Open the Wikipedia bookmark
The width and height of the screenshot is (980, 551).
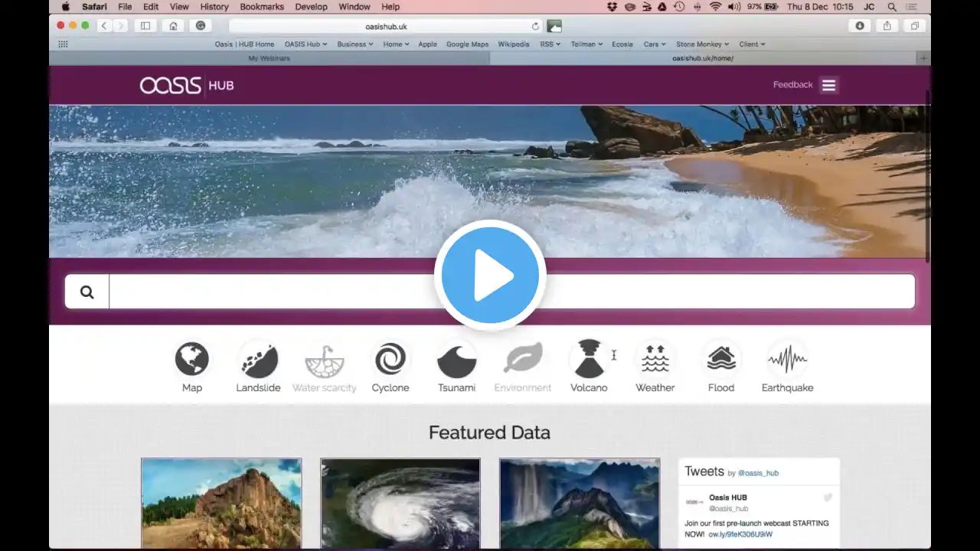(x=513, y=44)
